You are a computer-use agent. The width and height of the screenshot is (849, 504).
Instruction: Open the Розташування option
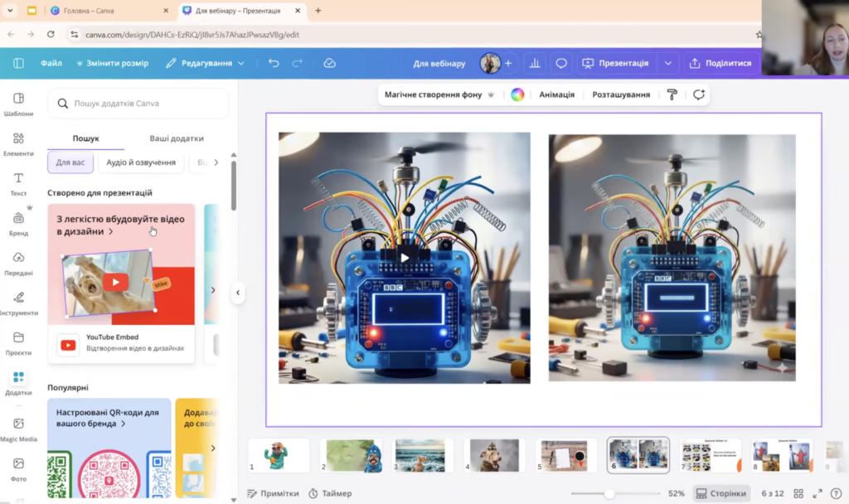tap(621, 94)
